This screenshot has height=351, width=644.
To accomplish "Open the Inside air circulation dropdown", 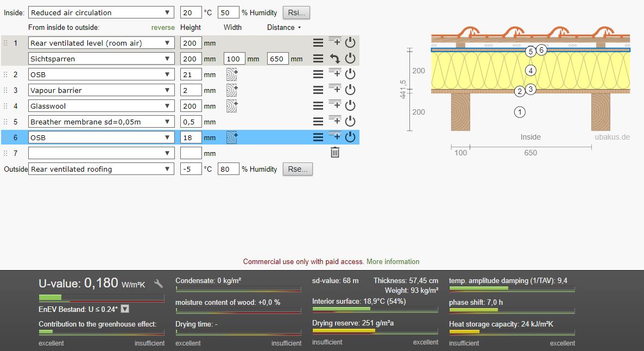I will click(101, 12).
